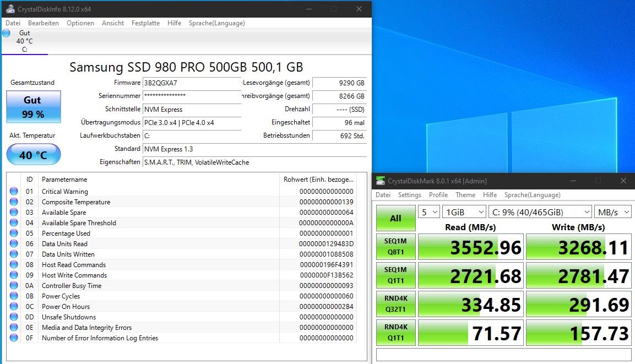The height and width of the screenshot is (364, 635).
Task: Click the Seriennummer masked field
Action: [x=192, y=96]
